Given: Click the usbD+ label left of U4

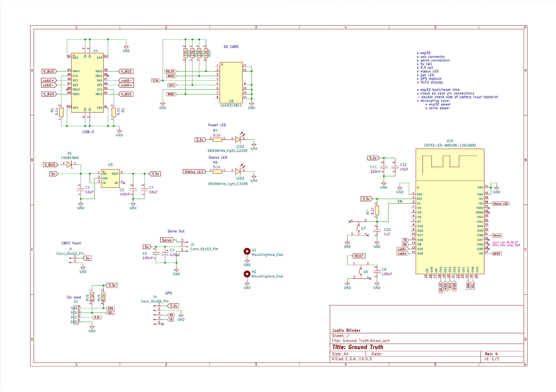Looking at the screenshot, I should (x=49, y=81).
